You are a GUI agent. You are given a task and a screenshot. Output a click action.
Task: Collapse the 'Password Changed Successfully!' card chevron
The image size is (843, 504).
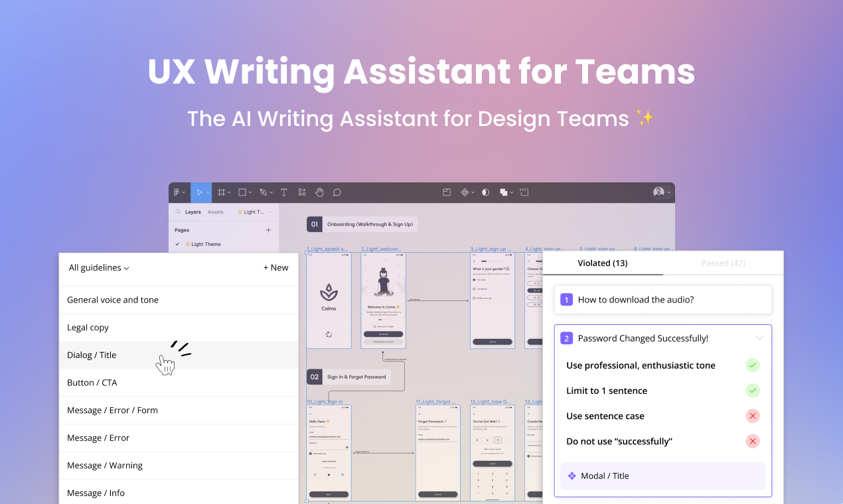(759, 338)
